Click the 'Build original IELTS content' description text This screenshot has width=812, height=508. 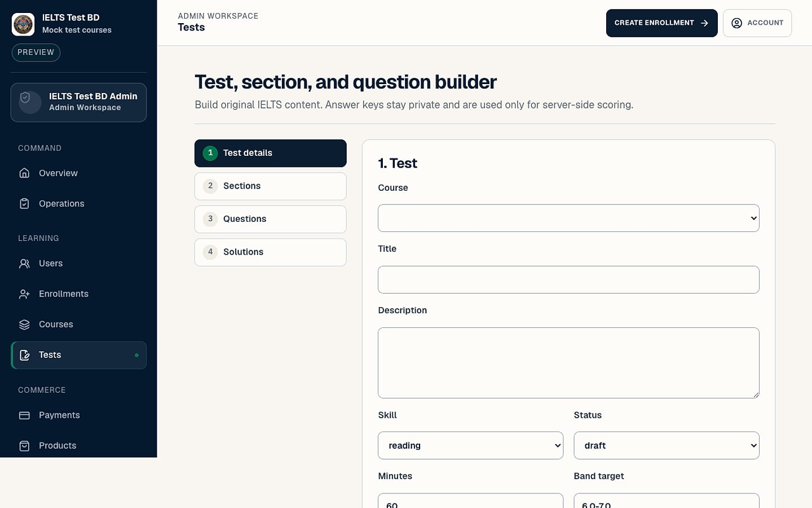coord(414,105)
